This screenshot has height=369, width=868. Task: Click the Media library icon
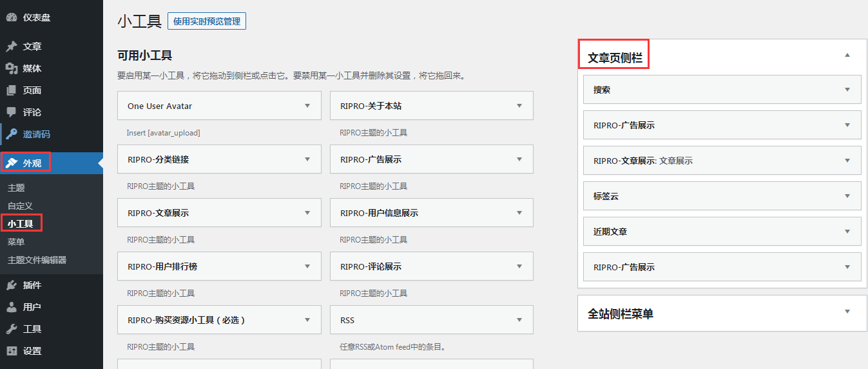click(12, 68)
